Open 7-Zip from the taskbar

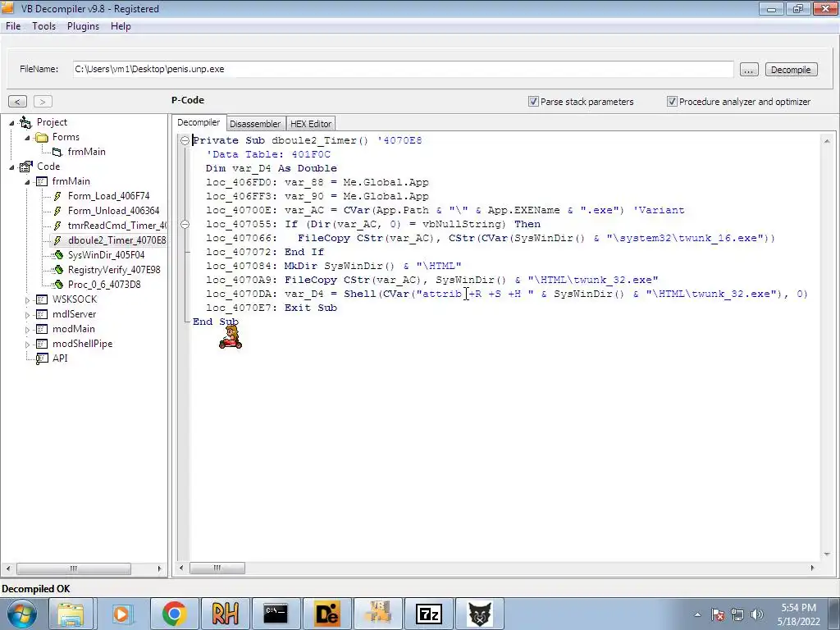point(428,614)
